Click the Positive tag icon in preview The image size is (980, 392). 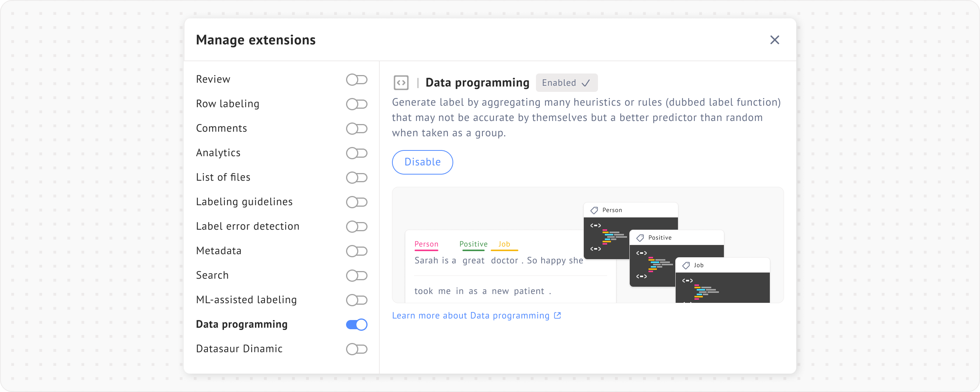pos(640,238)
